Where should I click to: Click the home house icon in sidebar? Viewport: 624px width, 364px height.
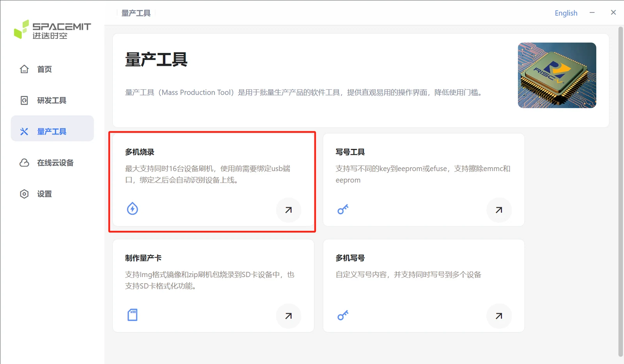(x=24, y=69)
